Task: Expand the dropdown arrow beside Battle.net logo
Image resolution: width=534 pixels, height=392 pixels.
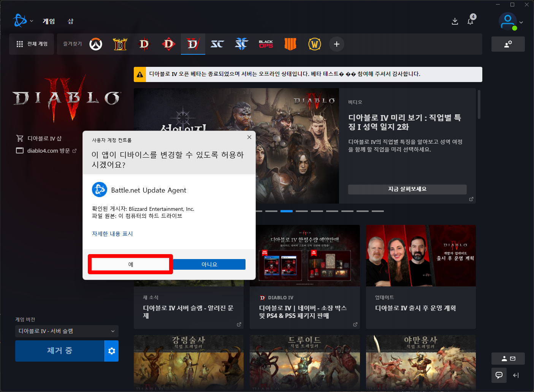Action: [x=32, y=21]
